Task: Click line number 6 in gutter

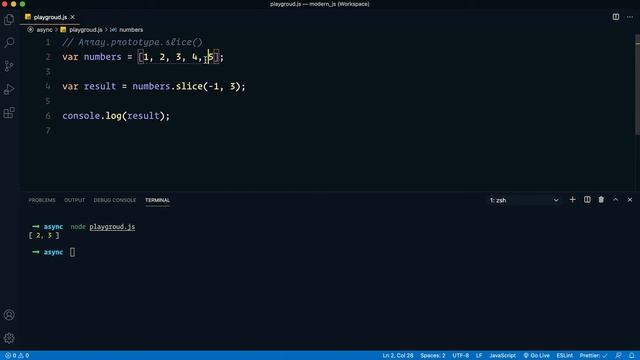Action: [x=48, y=116]
